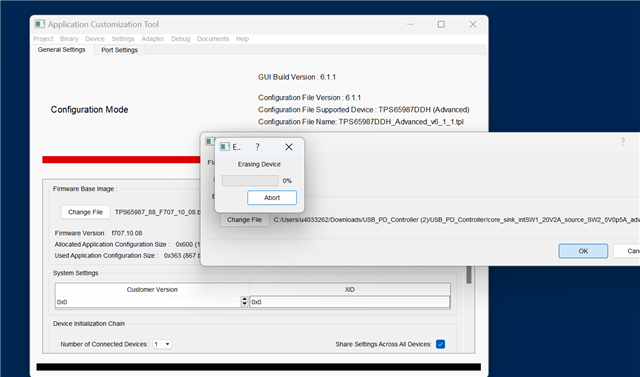Click the help question mark in Erasing dialog
This screenshot has width=640, height=377.
(x=257, y=147)
